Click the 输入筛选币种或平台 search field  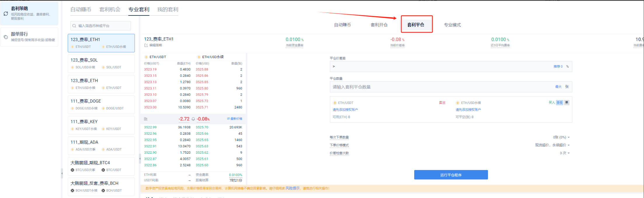pyautogui.click(x=101, y=26)
